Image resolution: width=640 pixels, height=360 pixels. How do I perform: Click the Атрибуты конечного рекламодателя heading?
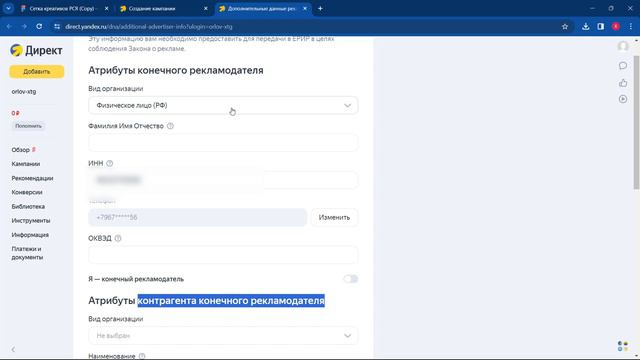point(176,70)
